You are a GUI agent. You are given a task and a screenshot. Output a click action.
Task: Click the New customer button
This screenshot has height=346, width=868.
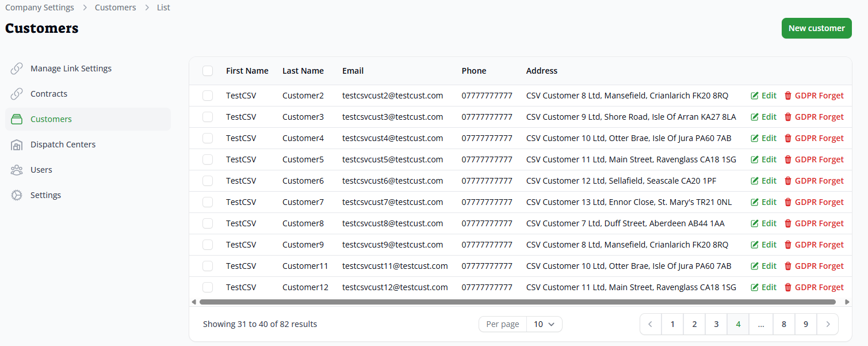click(816, 28)
